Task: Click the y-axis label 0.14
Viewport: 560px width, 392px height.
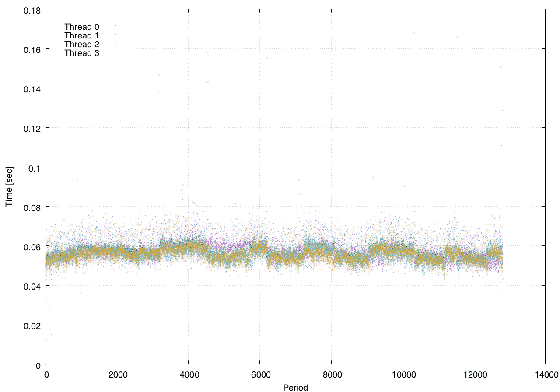Action: click(32, 88)
